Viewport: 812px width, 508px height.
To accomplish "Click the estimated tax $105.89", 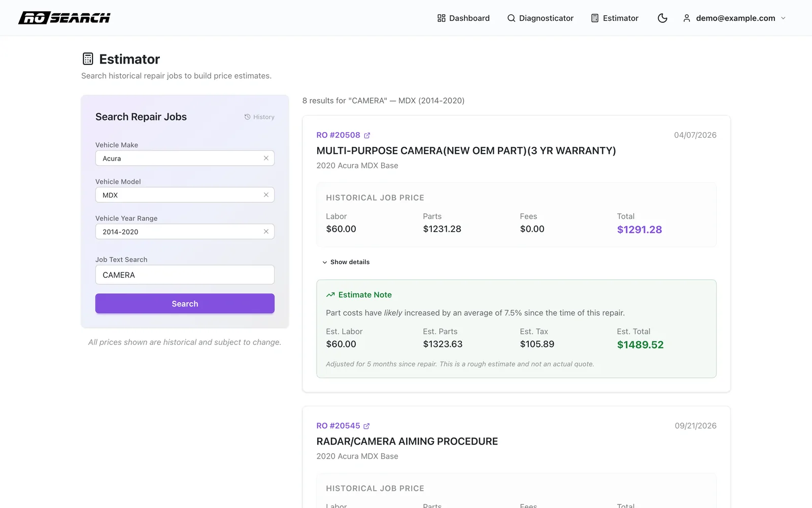I will point(537,344).
